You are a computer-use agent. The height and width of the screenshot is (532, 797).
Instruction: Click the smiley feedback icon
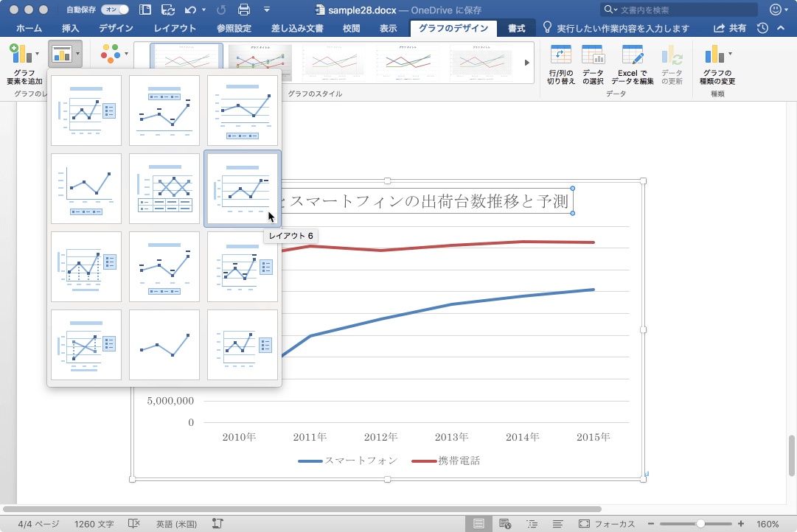(776, 10)
